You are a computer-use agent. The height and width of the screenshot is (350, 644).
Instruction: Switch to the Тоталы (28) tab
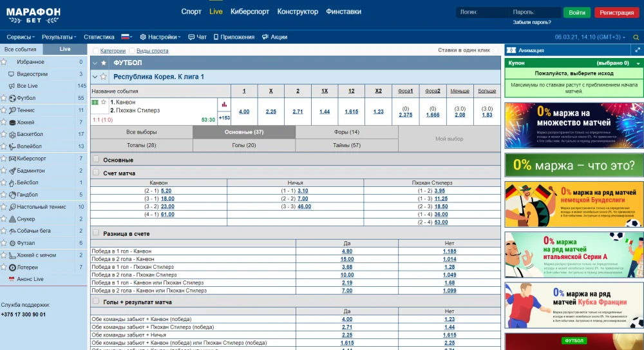pyautogui.click(x=141, y=146)
